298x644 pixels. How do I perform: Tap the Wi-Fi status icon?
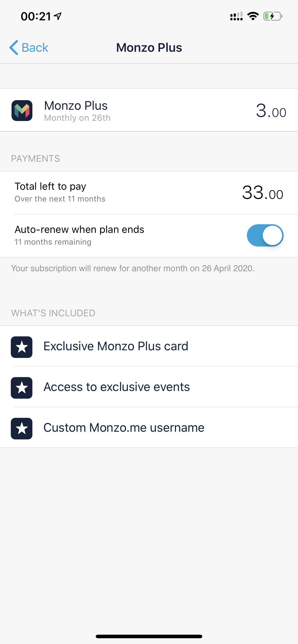(x=253, y=16)
